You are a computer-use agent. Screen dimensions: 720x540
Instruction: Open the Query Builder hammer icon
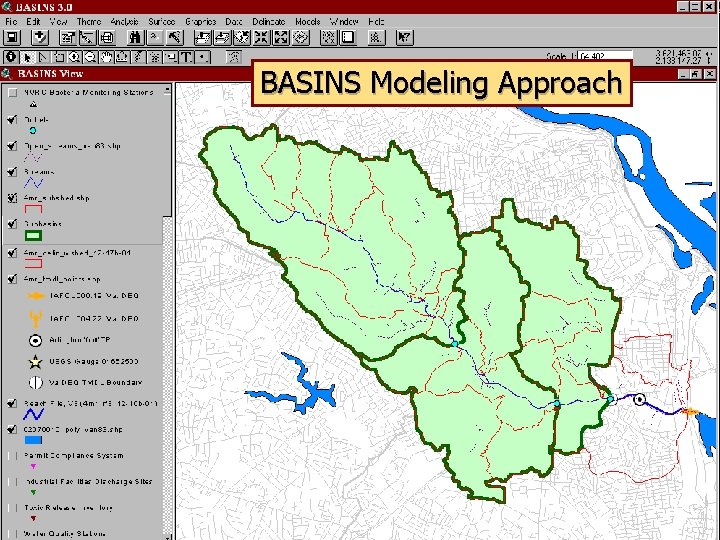click(175, 37)
